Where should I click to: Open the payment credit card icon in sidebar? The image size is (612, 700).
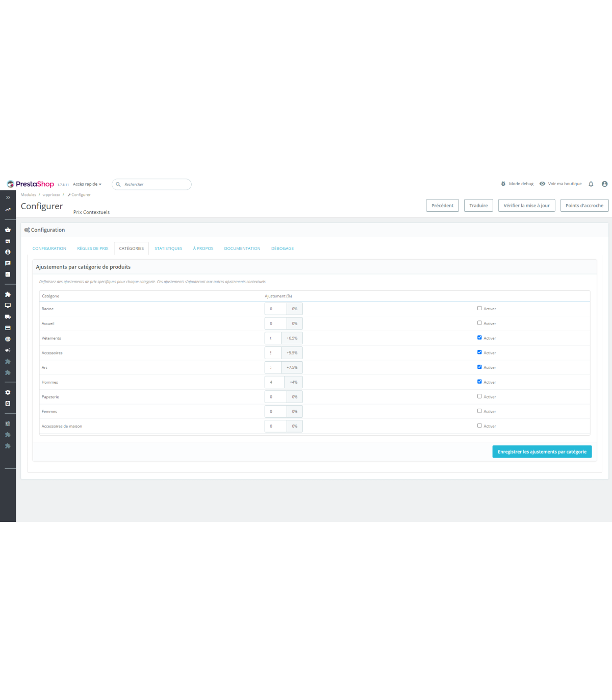pos(8,328)
